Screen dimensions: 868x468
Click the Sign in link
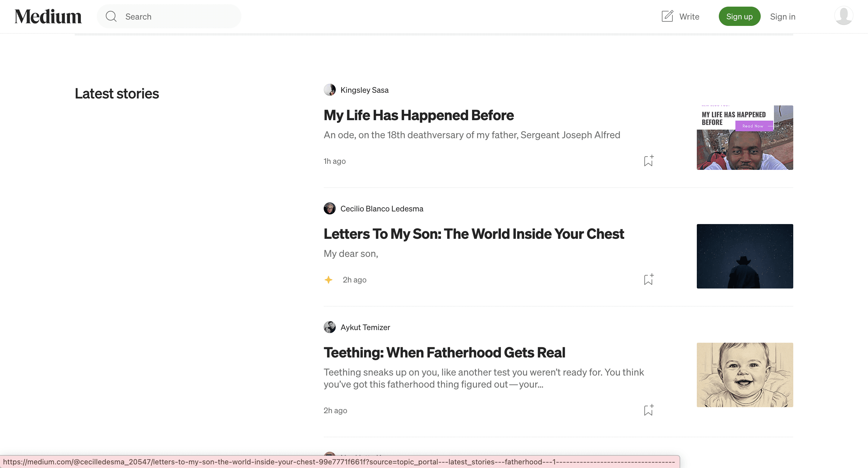pos(782,16)
